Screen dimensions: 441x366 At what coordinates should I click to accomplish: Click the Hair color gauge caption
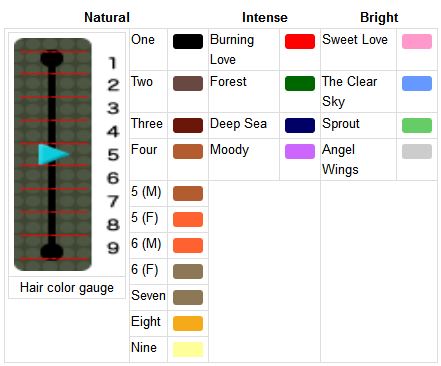pos(67,288)
